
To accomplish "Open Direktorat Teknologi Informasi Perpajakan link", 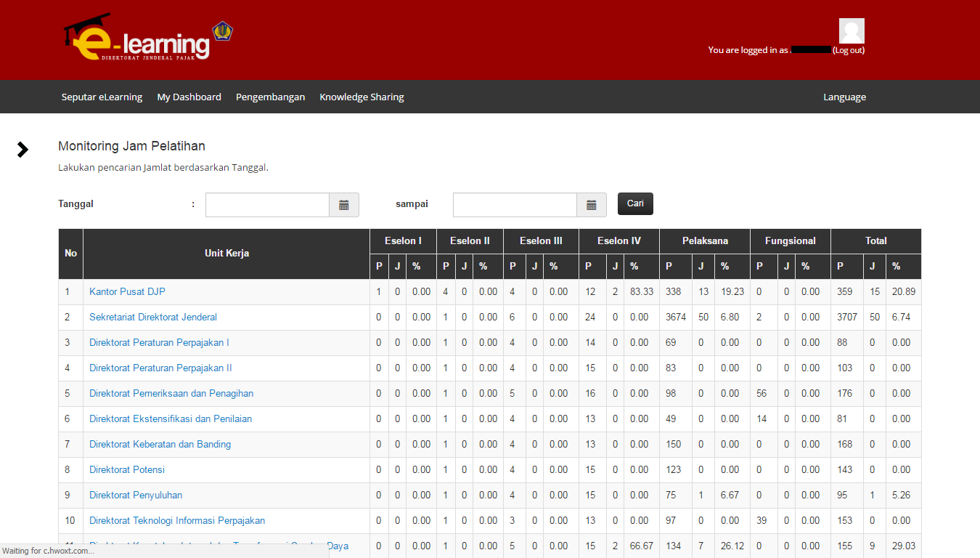I will [x=177, y=520].
